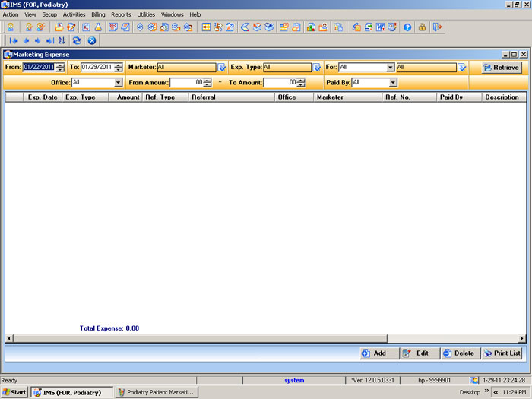Go to previous record arrow
Screen dimensions: 532x399
point(26,41)
